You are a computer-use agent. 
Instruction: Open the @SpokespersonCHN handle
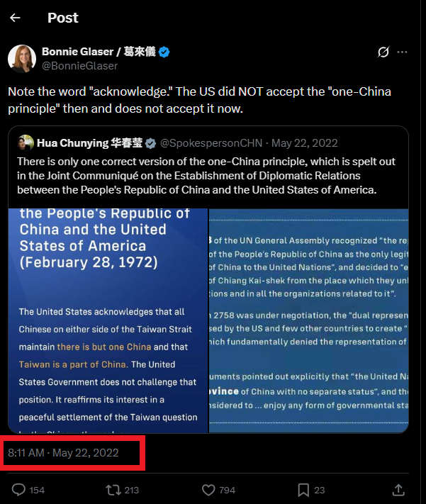coord(211,142)
